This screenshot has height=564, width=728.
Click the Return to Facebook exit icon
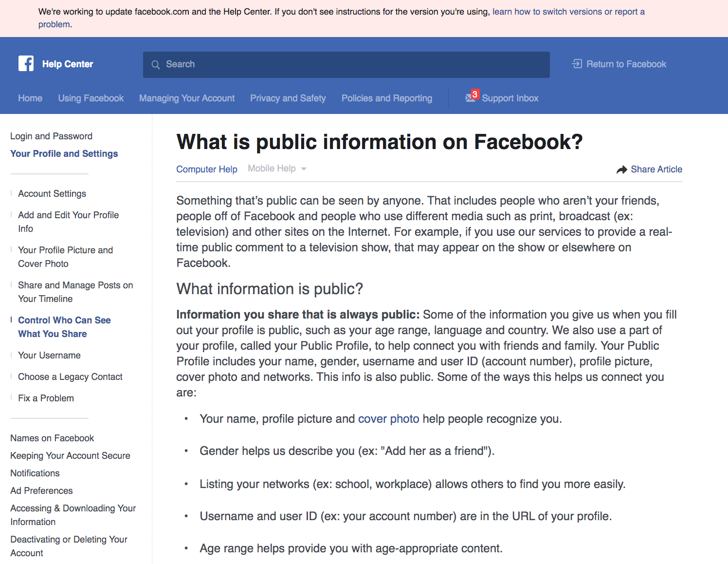577,64
